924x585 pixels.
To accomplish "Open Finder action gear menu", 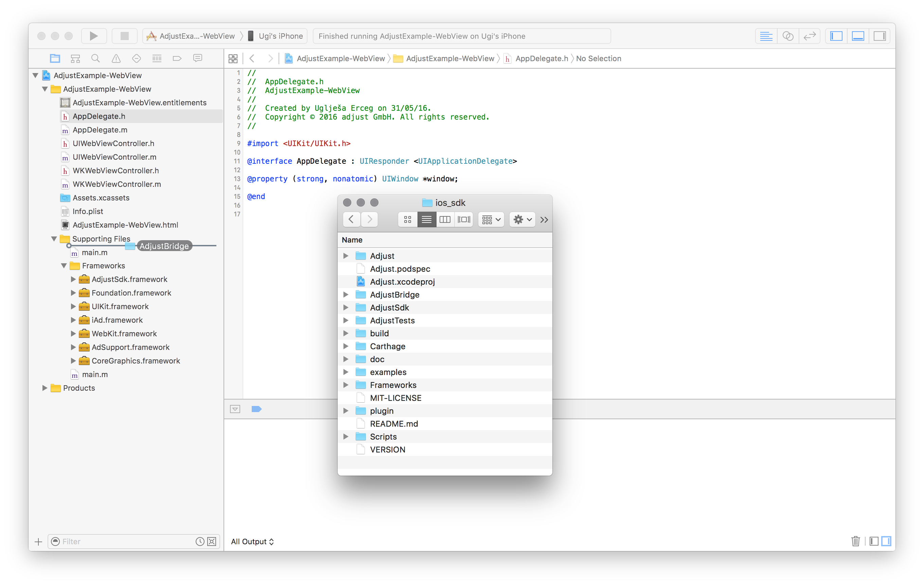I will point(522,219).
